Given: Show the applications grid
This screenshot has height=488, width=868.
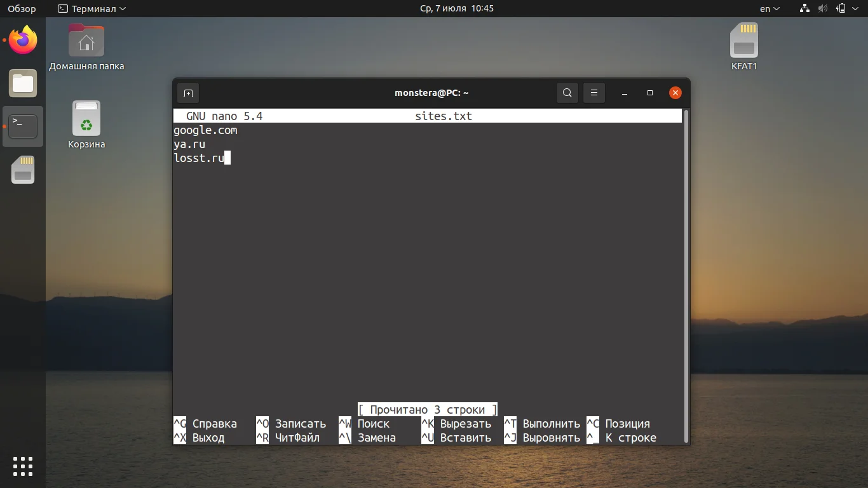Looking at the screenshot, I should pyautogui.click(x=23, y=466).
